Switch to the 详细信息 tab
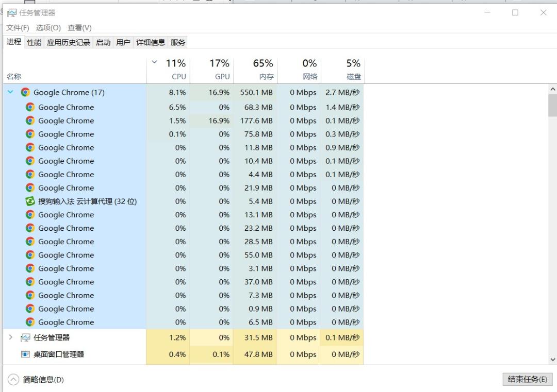Image resolution: width=557 pixels, height=392 pixels. 151,43
